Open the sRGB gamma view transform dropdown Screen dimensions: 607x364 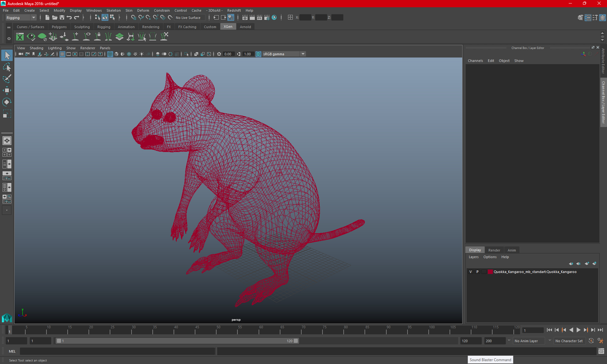303,54
